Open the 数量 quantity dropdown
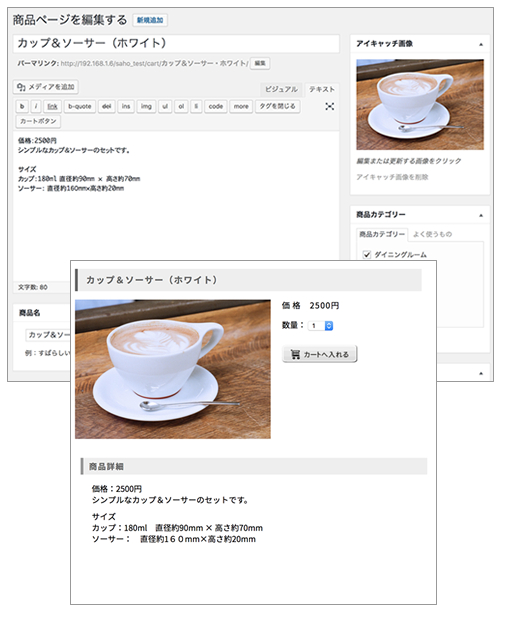The image size is (532, 626). 320,326
